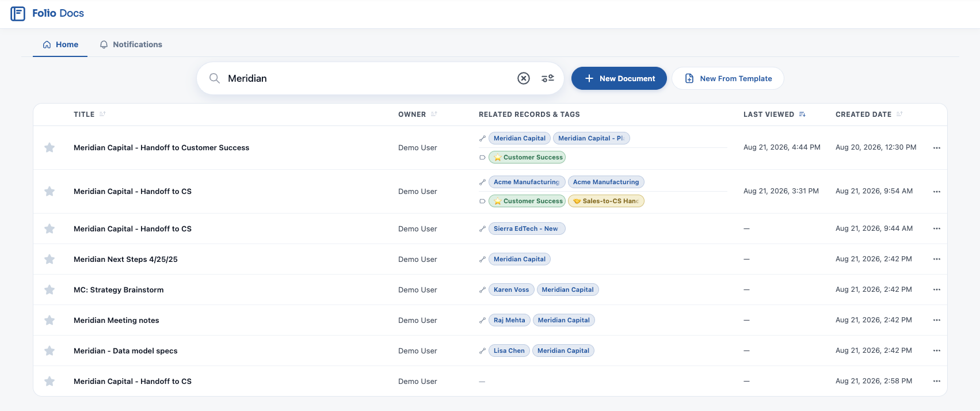980x411 pixels.
Task: Star Handoff to CS created 2:58 PM
Action: click(x=49, y=381)
